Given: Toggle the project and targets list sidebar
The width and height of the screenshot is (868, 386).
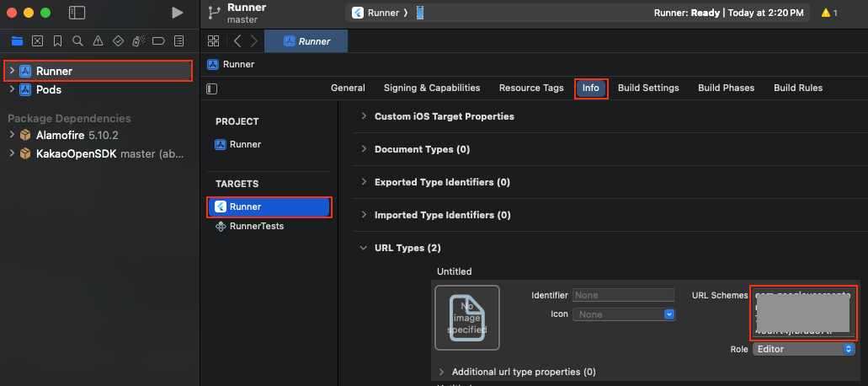Looking at the screenshot, I should tap(211, 88).
